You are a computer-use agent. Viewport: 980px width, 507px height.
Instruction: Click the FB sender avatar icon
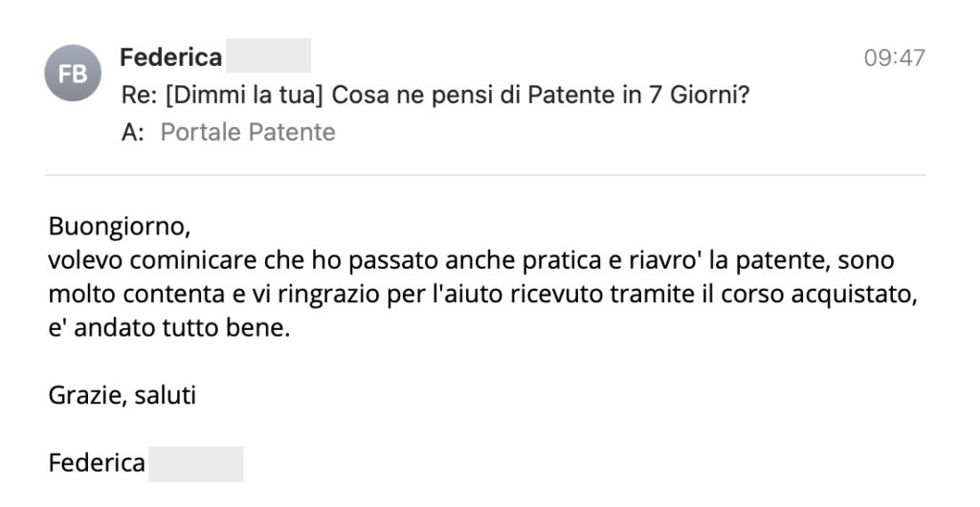coord(73,74)
